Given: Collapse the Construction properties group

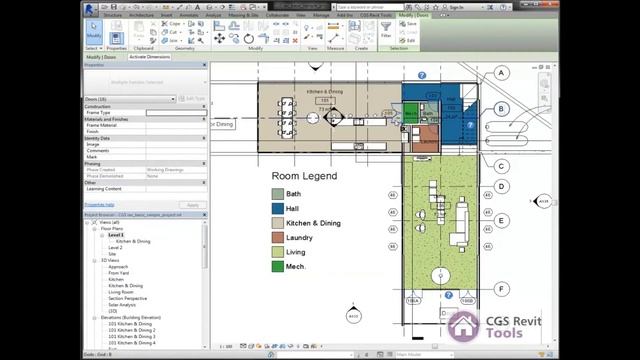Looking at the screenshot, I should click(x=204, y=107).
